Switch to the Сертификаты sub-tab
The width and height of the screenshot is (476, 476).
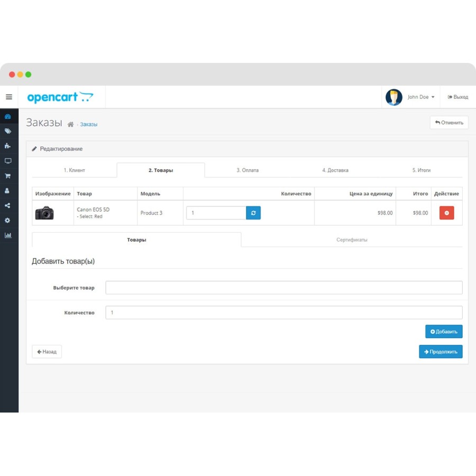pos(352,240)
